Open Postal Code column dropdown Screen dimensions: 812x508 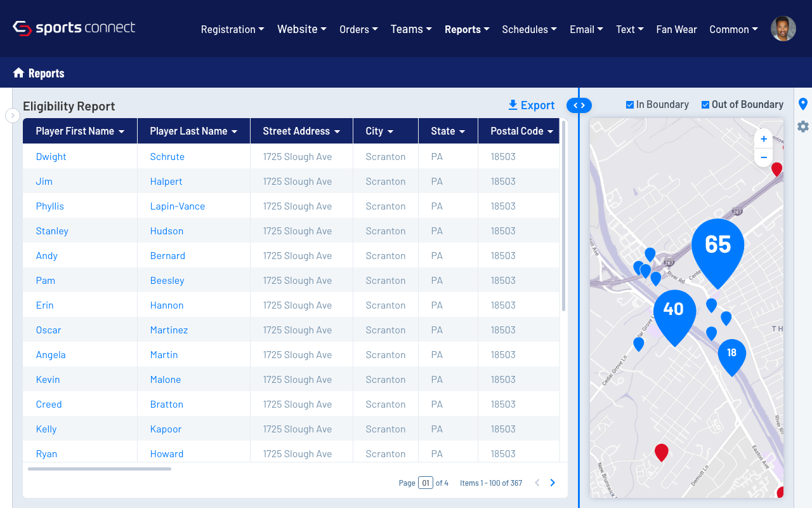point(550,131)
